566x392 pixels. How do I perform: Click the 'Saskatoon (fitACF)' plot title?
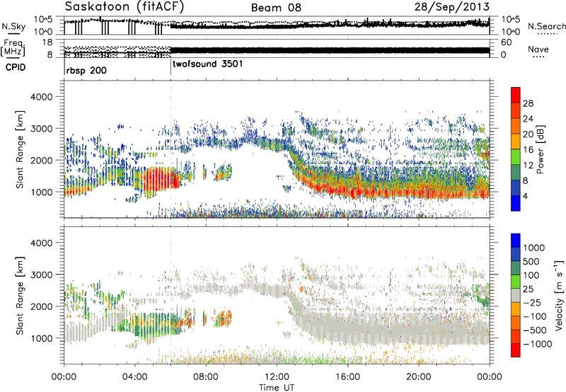(x=125, y=7)
